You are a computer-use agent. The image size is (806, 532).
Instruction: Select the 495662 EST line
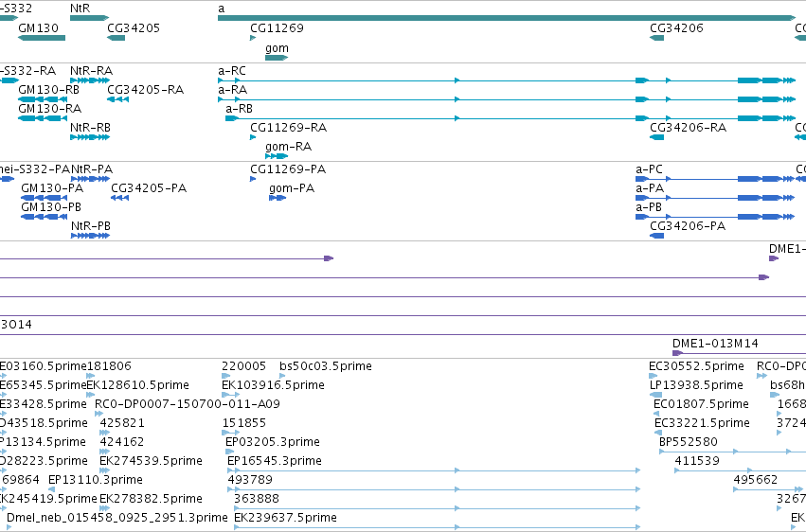(x=769, y=490)
